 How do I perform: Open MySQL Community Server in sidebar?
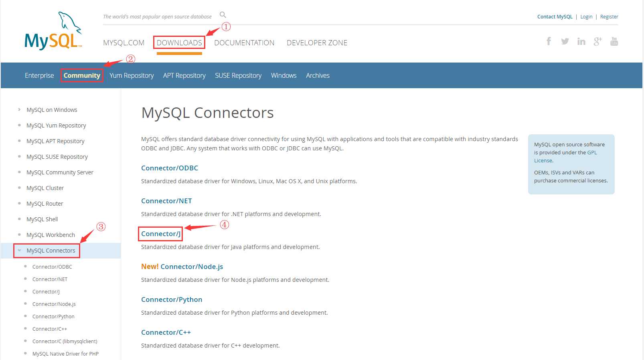pos(60,172)
